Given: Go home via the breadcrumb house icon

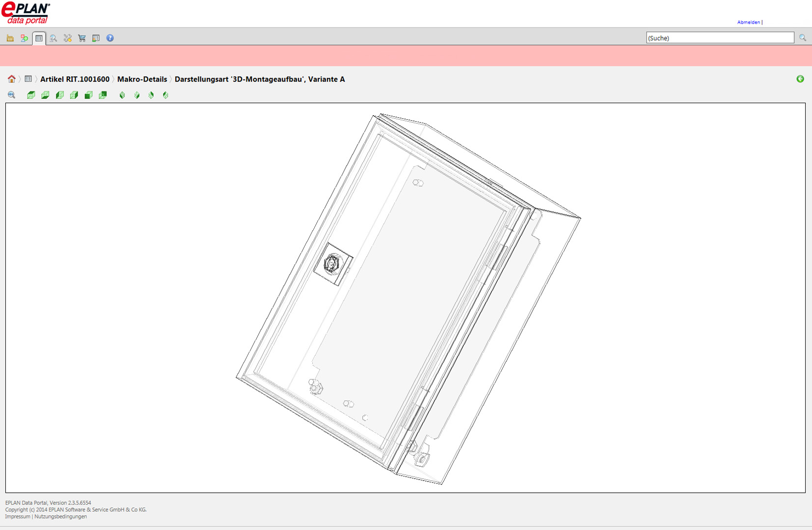Looking at the screenshot, I should pos(12,79).
